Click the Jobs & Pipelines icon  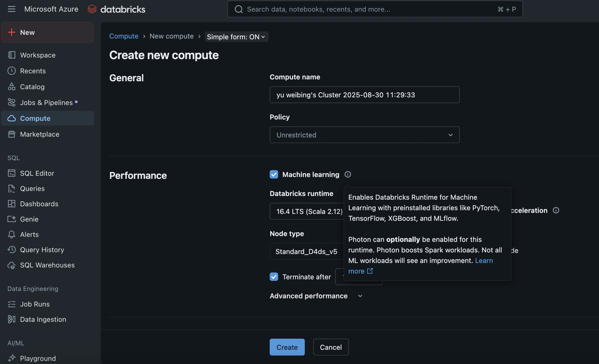[x=12, y=102]
